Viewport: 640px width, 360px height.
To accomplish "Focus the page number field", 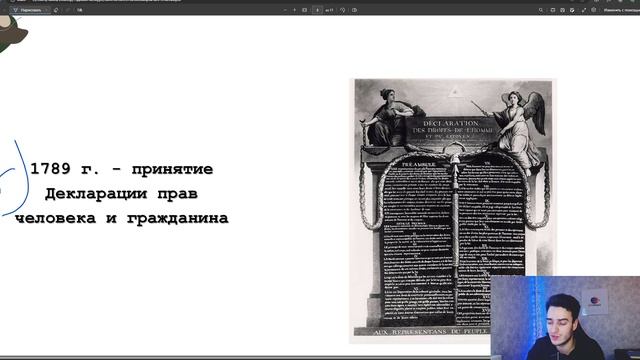I will click(317, 10).
